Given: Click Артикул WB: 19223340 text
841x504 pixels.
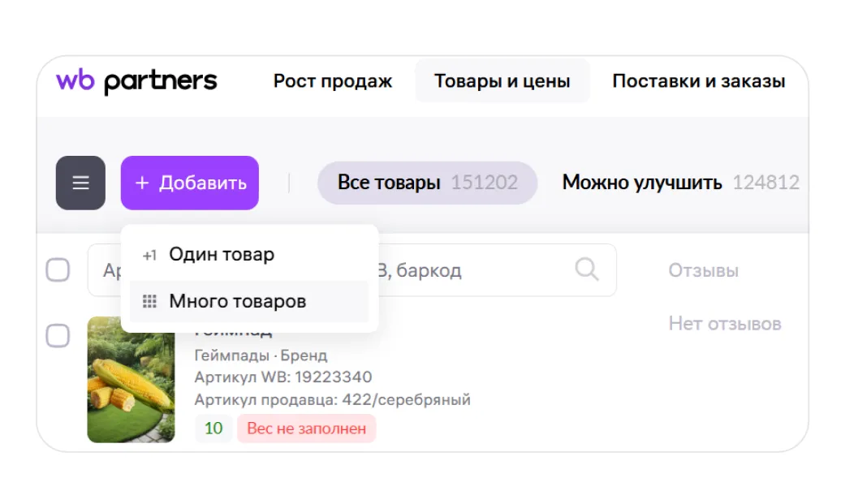Looking at the screenshot, I should 283,377.
